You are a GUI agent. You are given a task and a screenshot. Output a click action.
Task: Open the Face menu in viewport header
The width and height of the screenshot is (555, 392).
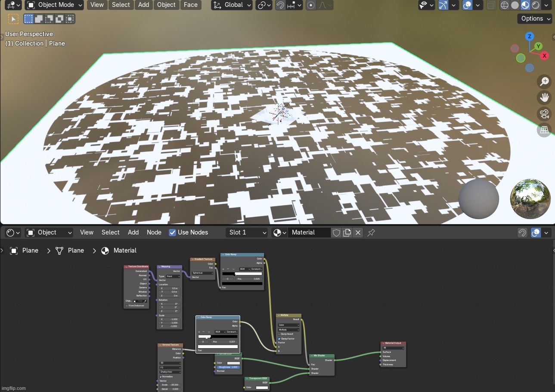pos(190,5)
